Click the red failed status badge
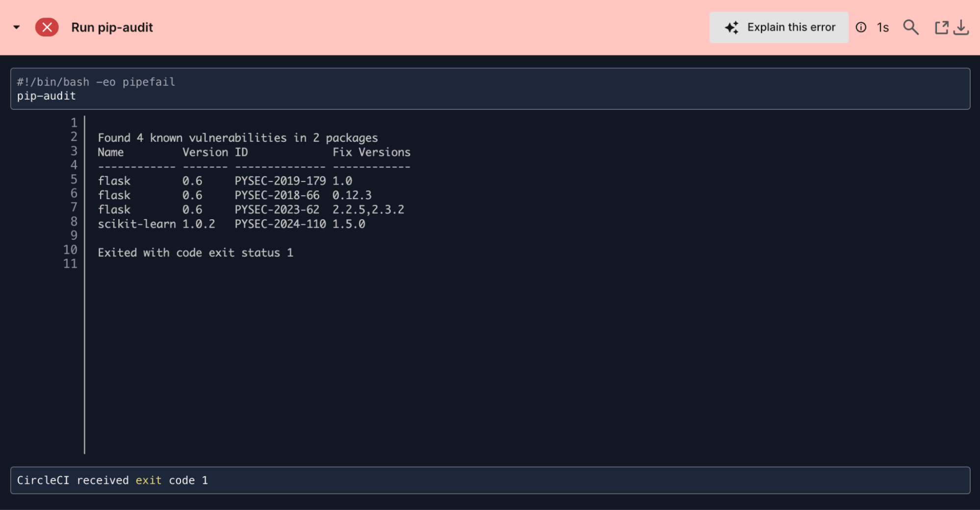Screen dimensions: 980x510 coord(47,27)
